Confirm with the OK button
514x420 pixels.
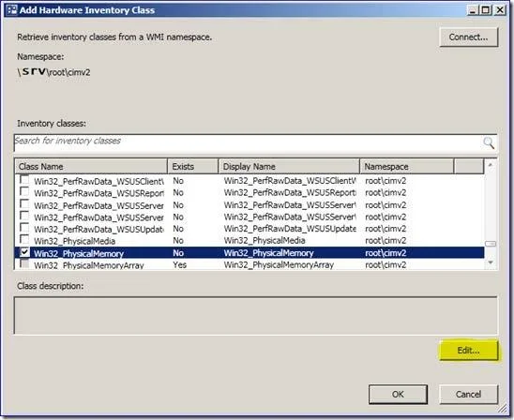pos(398,394)
